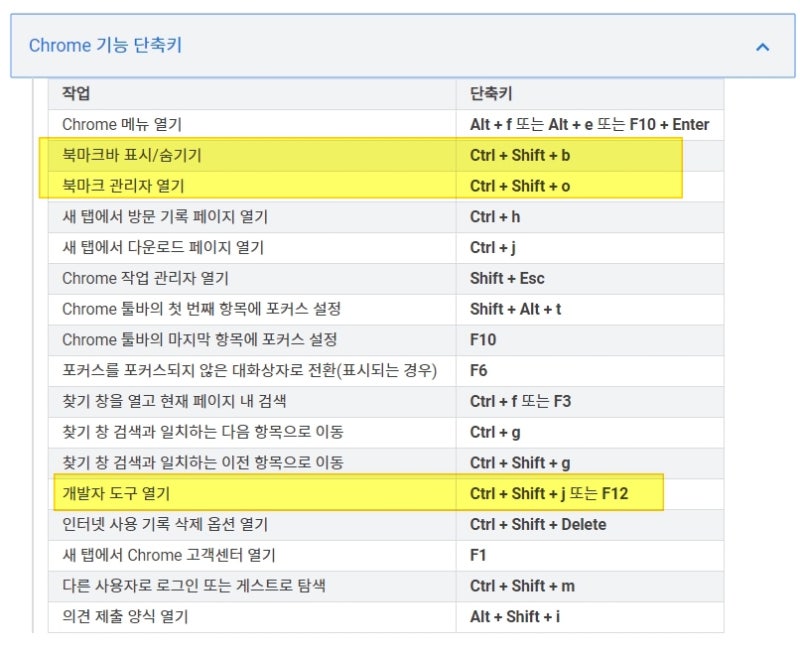Viewport: 800px width, 654px height.
Task: Click the highlighted 북마크바 표시/숨기기 row
Action: [386, 155]
